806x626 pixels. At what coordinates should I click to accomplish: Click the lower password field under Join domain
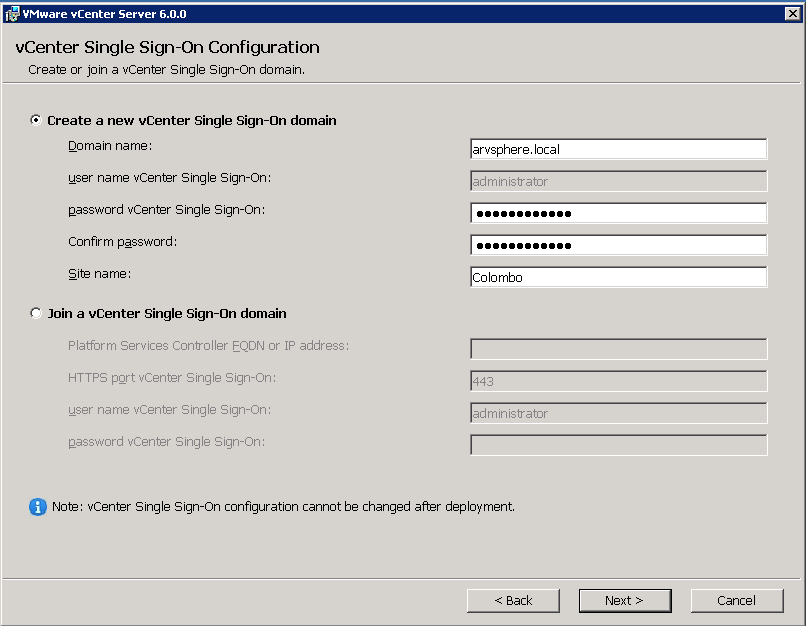pyautogui.click(x=618, y=445)
